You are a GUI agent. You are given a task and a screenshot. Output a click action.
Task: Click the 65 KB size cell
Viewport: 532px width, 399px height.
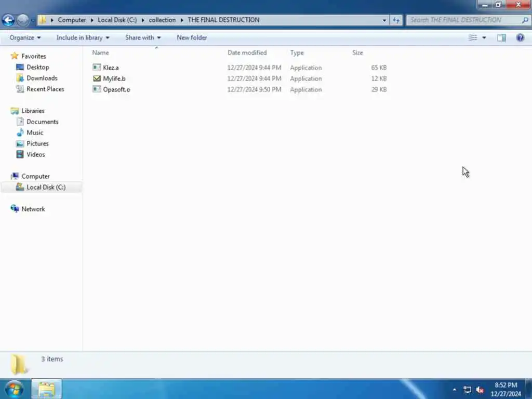379,68
